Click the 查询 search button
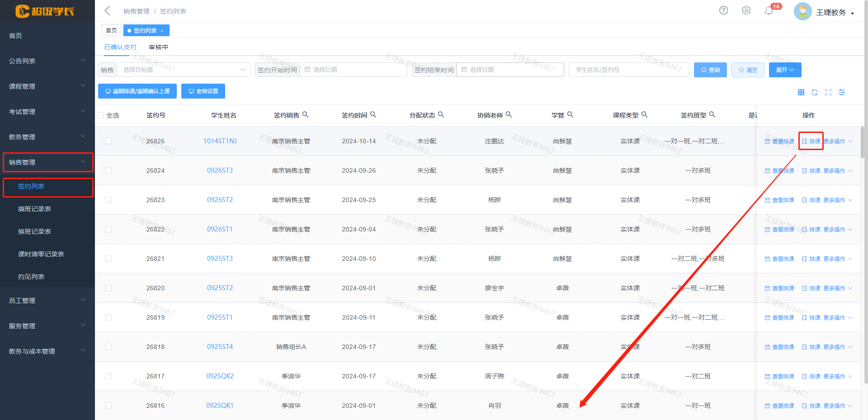Screen dimensions: 868x420 click(710, 70)
